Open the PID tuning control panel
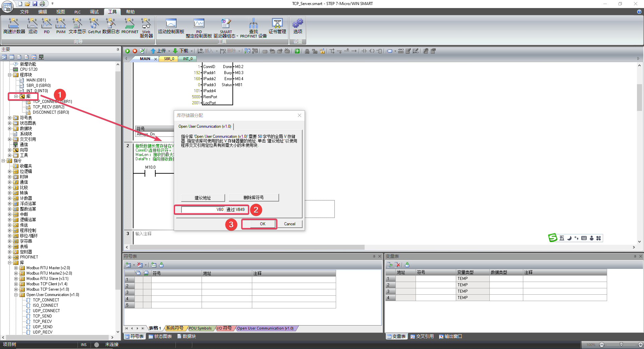 point(199,28)
